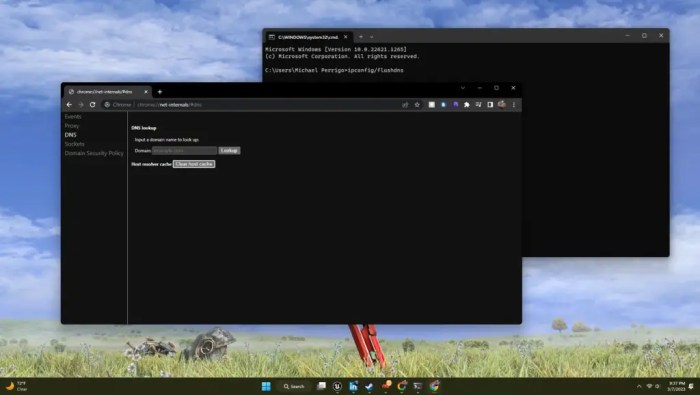
Task: Reload the net-internals page
Action: pyautogui.click(x=92, y=104)
